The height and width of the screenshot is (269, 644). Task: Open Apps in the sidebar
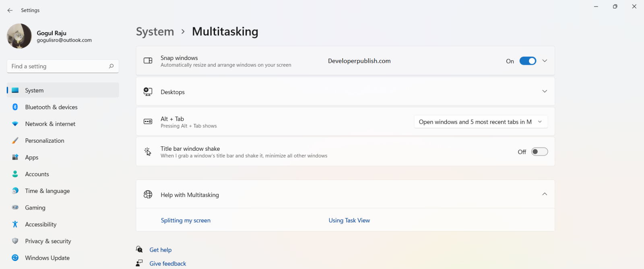(x=32, y=158)
